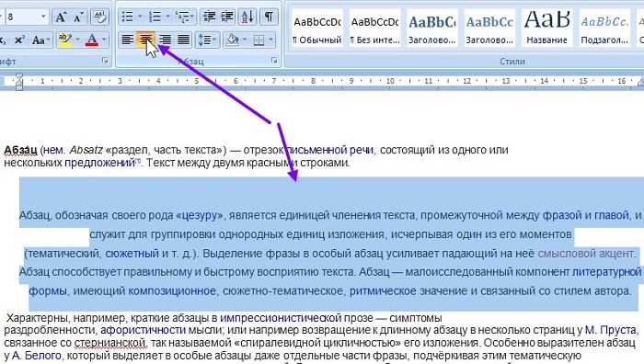Click the italic word Absatz

[x=86, y=150]
